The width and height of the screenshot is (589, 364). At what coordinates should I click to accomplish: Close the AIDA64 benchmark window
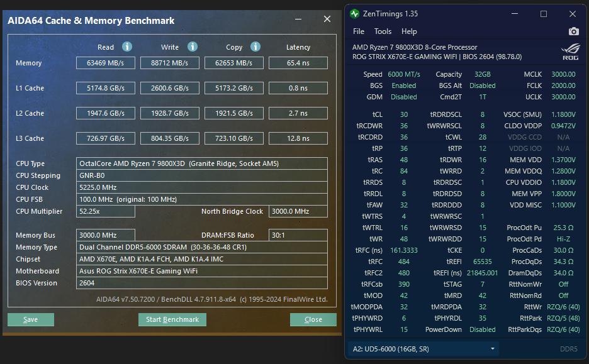click(x=327, y=19)
